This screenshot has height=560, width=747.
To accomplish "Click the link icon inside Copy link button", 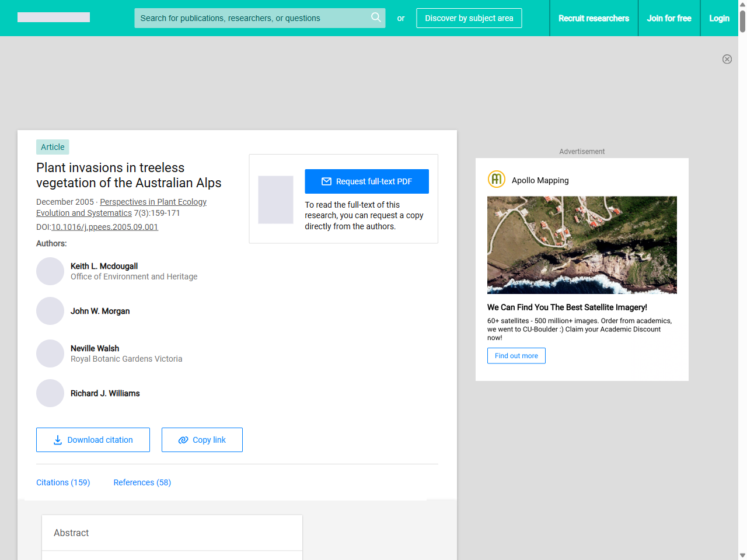I will 183,440.
